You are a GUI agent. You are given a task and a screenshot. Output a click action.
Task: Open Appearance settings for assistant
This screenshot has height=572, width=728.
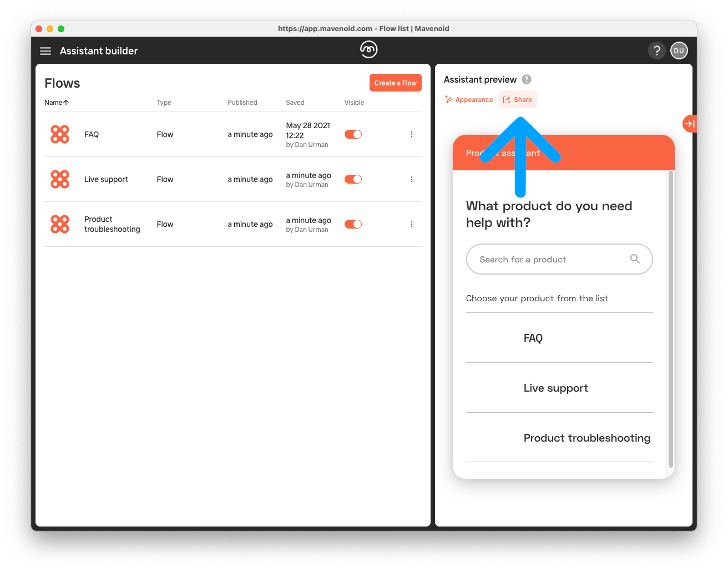469,100
